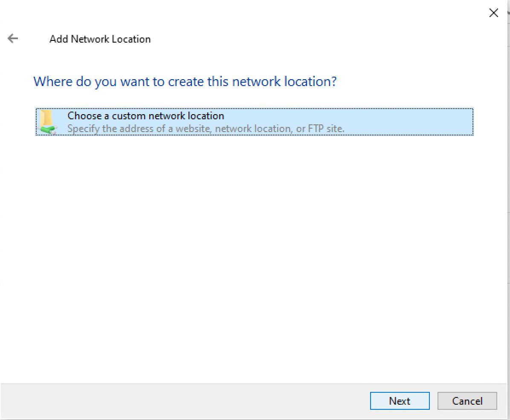This screenshot has height=420, width=510.
Task: Click the yellow folder part of icon
Action: click(46, 118)
